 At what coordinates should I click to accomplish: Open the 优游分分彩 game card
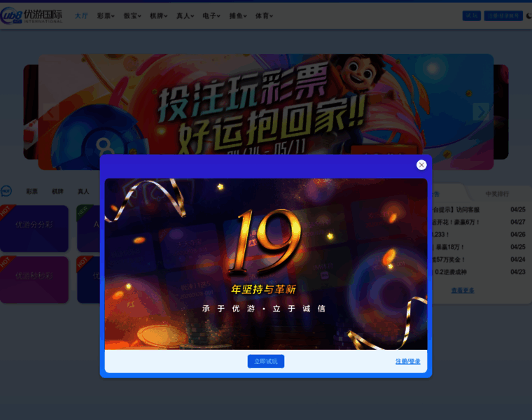click(x=34, y=228)
